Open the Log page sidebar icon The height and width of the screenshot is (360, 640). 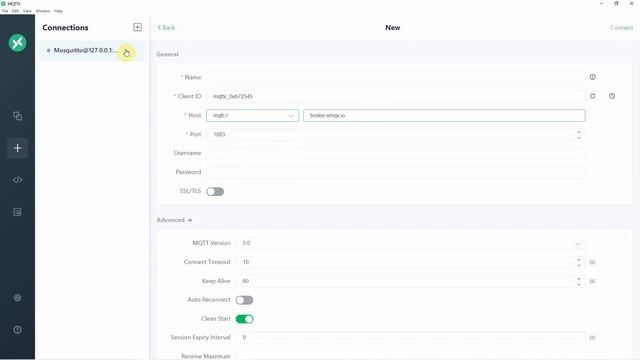pos(18,212)
